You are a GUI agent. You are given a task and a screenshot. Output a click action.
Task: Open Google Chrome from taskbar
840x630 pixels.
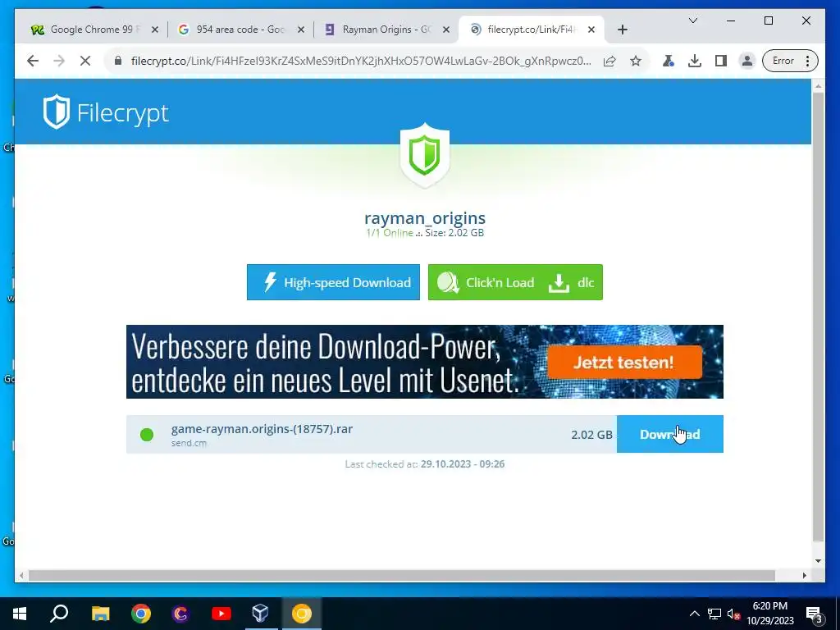pyautogui.click(x=141, y=614)
